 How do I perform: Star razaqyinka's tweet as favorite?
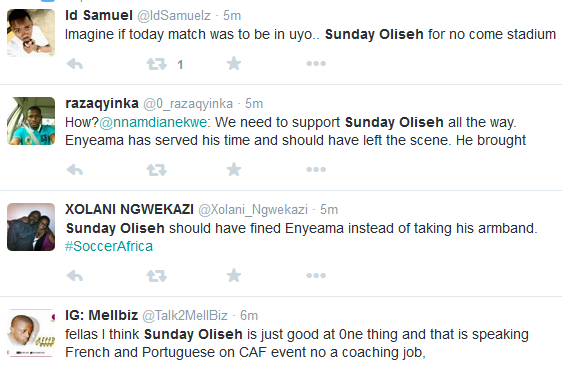tap(234, 169)
